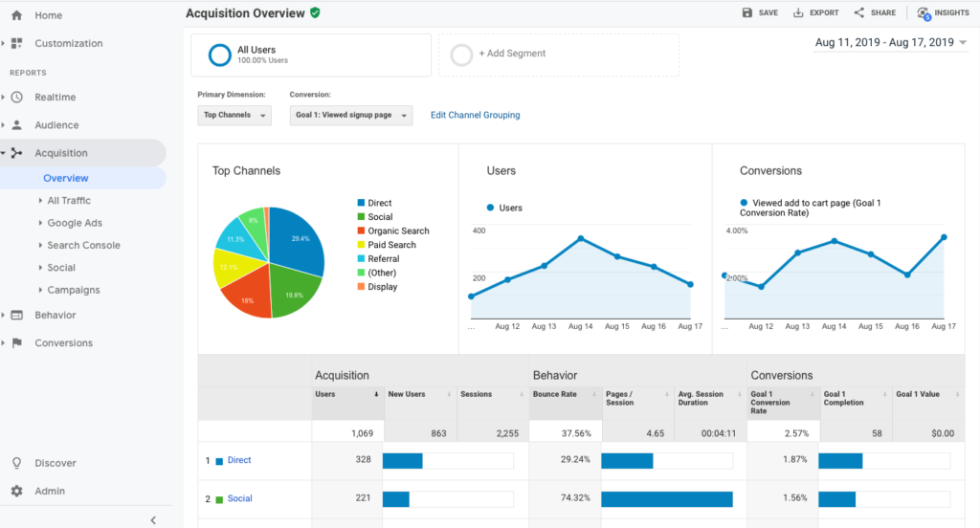This screenshot has width=980, height=528.
Task: Open Discover lightbulb icon
Action: click(x=16, y=463)
